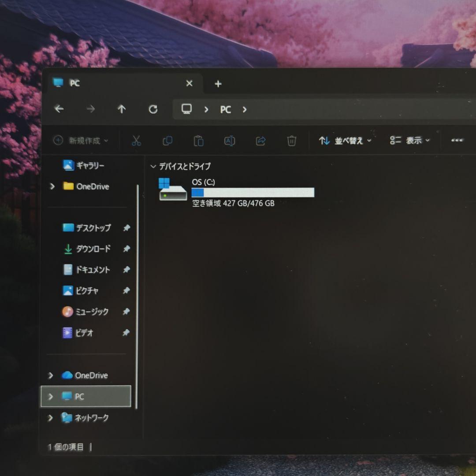Open the 並べ替え sort dropdown
Screen dimensions: 476x476
345,141
